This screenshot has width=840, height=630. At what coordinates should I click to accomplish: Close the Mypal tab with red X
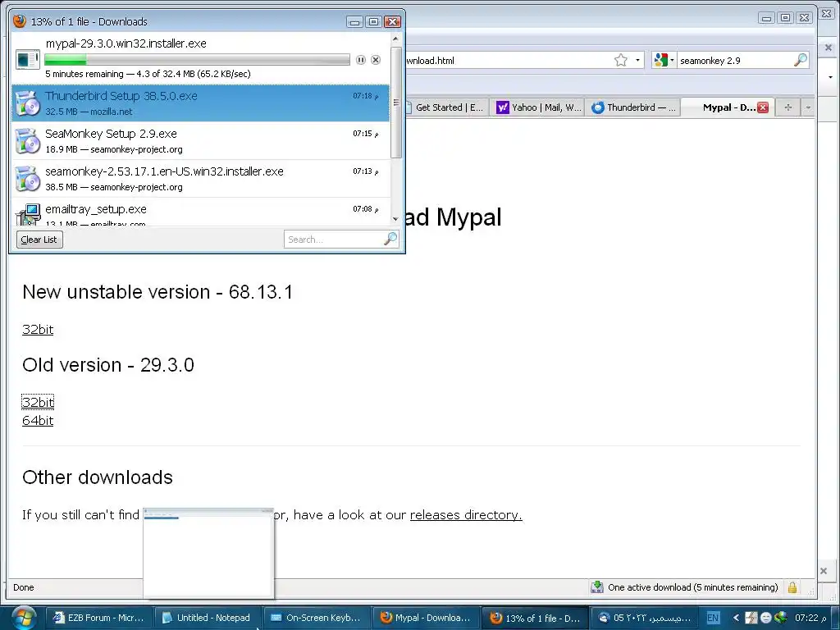pyautogui.click(x=763, y=107)
